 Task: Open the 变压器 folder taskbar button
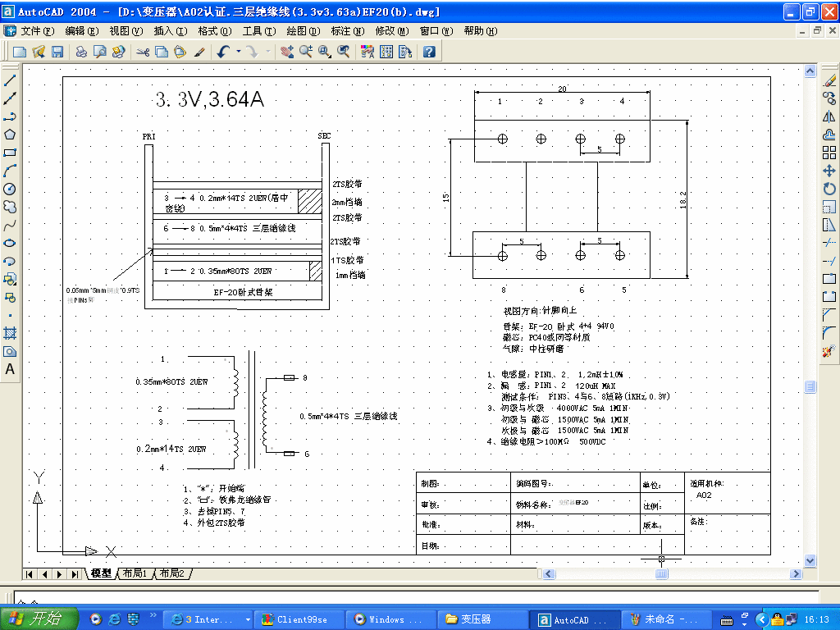pyautogui.click(x=481, y=619)
